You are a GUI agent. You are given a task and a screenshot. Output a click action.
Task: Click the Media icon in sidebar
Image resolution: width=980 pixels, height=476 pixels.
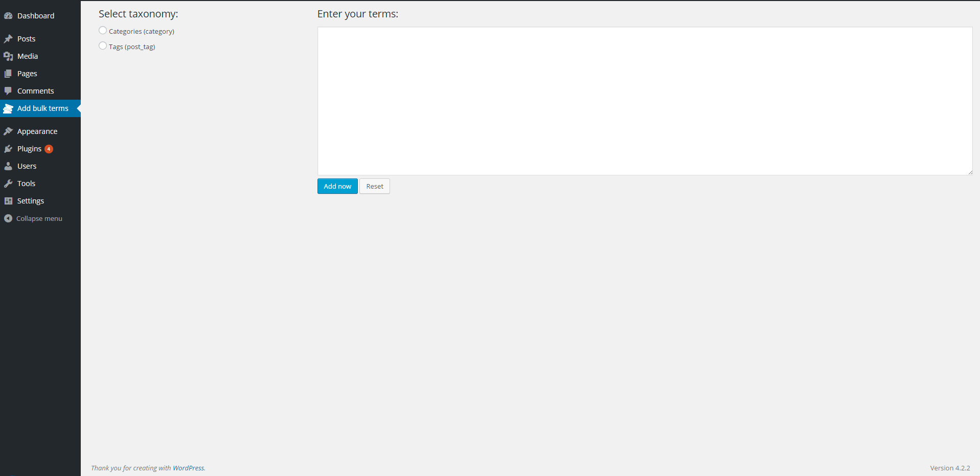(x=8, y=56)
